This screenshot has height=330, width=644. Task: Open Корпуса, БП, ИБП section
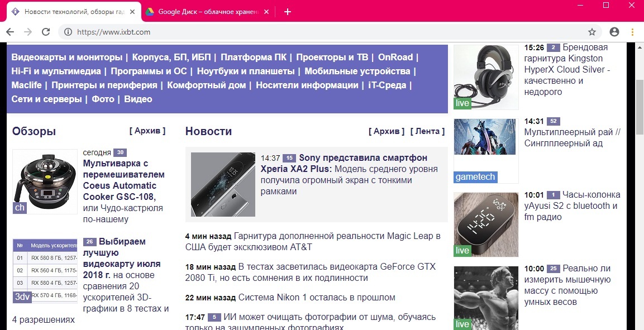pos(171,58)
